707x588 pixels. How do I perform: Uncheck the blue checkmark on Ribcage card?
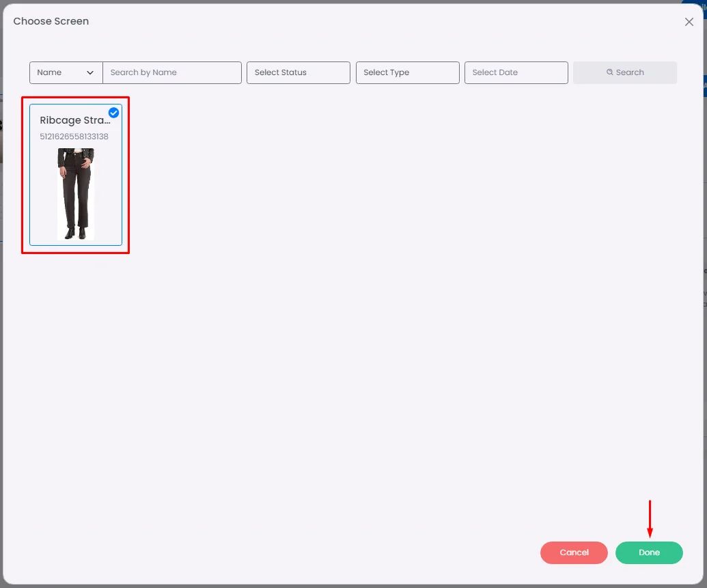113,113
